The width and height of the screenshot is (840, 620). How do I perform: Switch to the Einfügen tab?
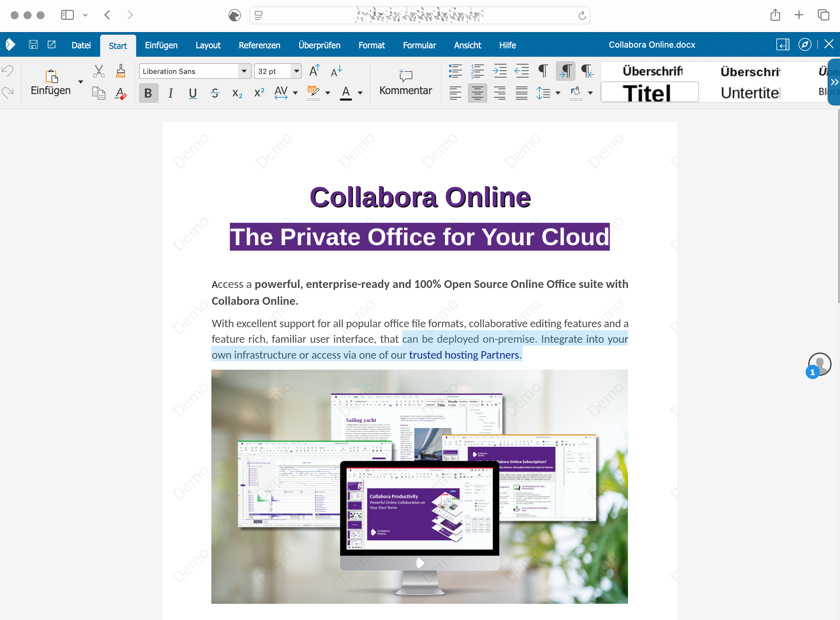(x=161, y=45)
